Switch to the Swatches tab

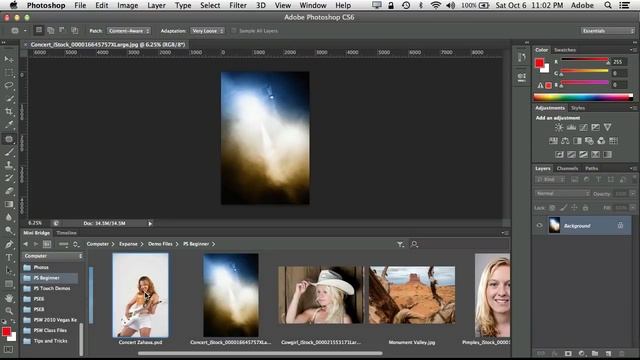[x=565, y=50]
